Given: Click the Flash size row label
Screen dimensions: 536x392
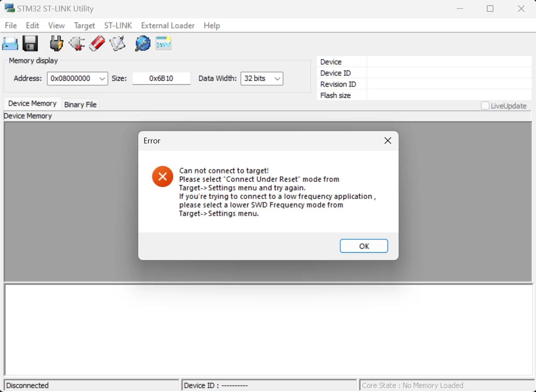Looking at the screenshot, I should 335,95.
